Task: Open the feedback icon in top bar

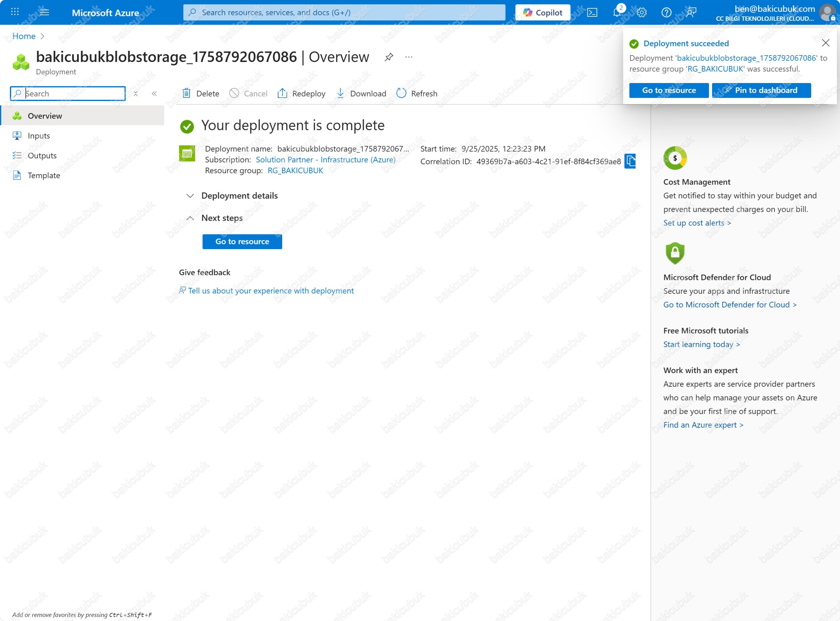Action: pyautogui.click(x=691, y=12)
